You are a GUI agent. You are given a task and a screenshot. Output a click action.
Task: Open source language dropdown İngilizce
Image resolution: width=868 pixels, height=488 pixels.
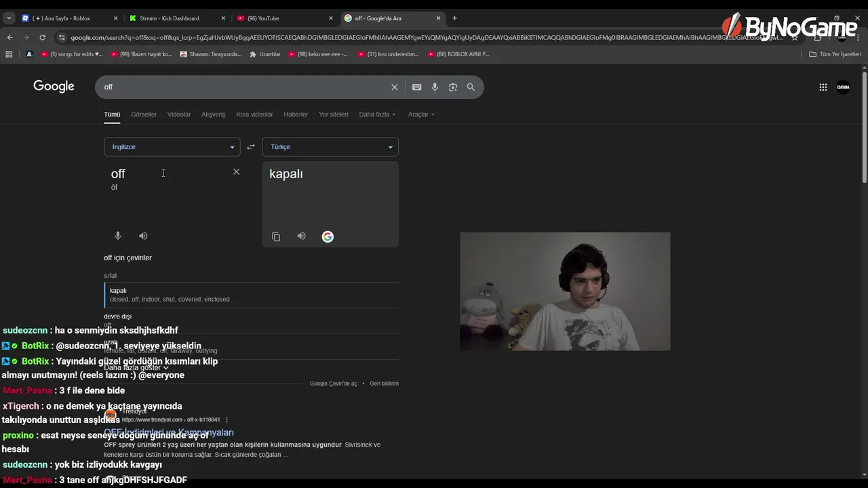pyautogui.click(x=172, y=147)
